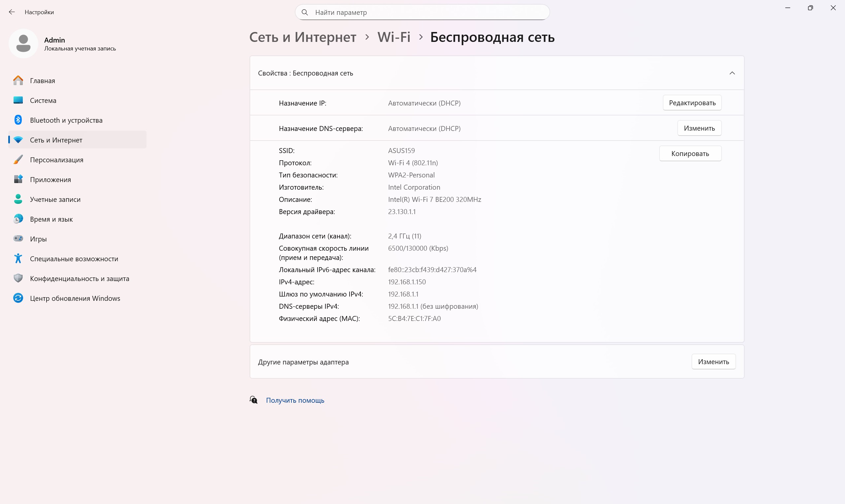Open the Приложения apps icon

pos(18,179)
